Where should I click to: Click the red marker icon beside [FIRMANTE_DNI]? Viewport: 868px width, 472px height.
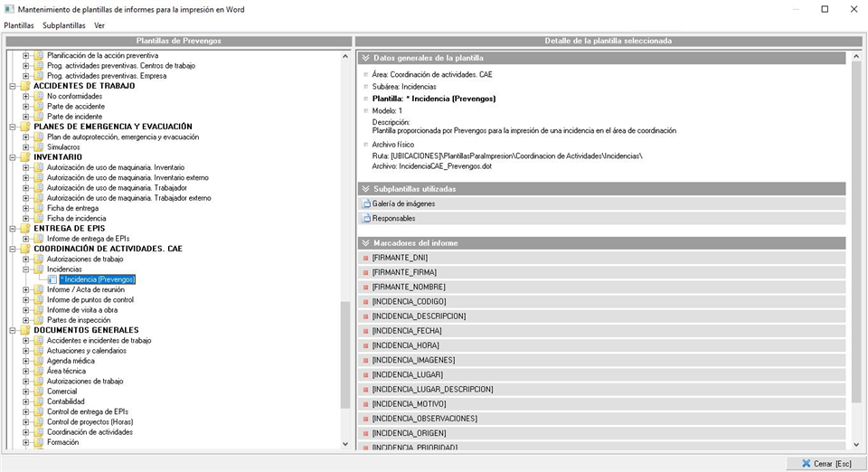pyautogui.click(x=366, y=258)
